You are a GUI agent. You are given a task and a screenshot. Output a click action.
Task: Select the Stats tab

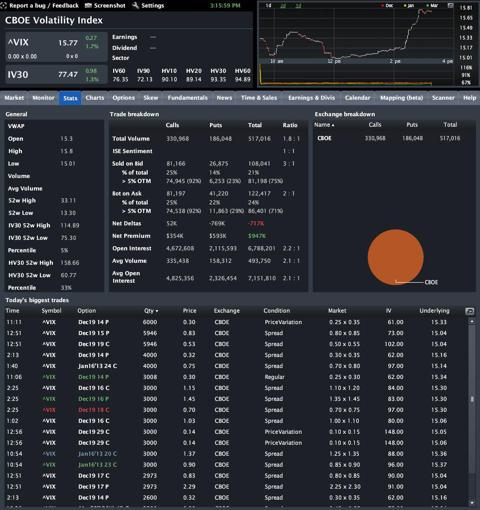[x=70, y=98]
